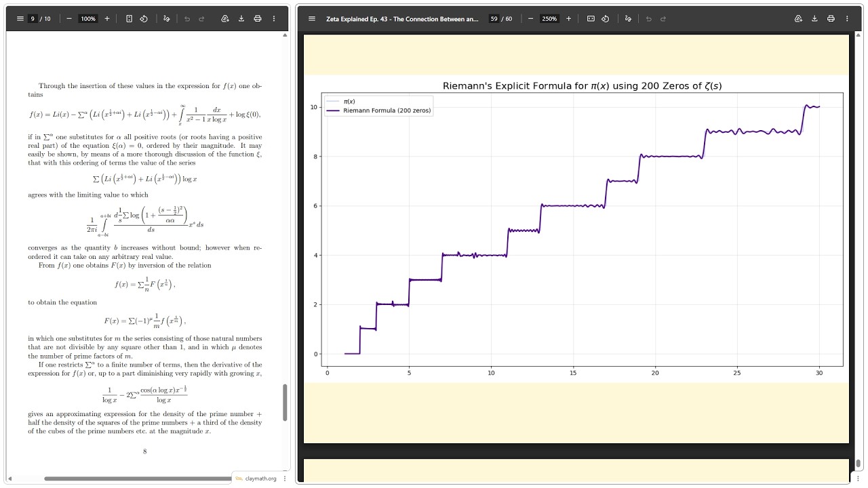Viewport: 868px width, 488px height.
Task: Click the 250% zoom field in right viewer
Action: pyautogui.click(x=549, y=18)
